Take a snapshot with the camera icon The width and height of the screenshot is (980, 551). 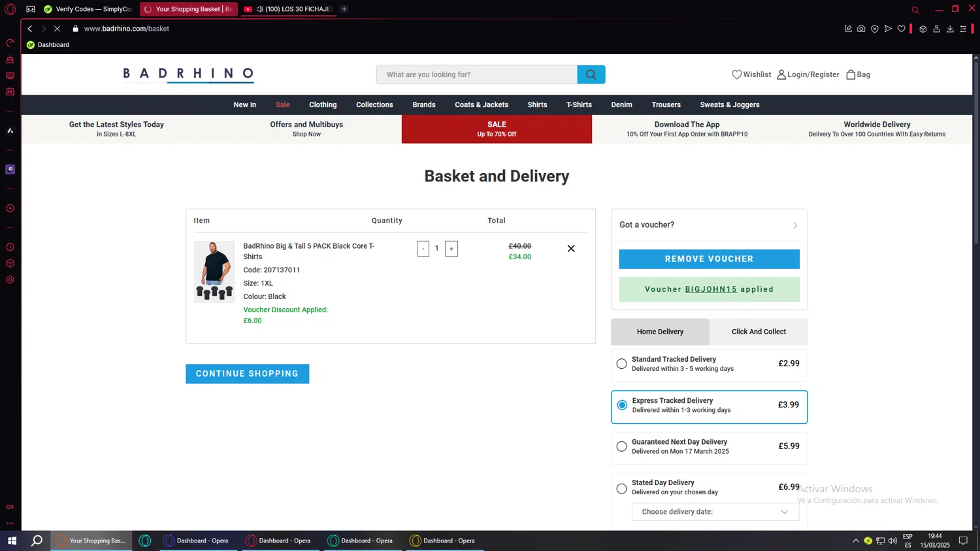click(861, 29)
